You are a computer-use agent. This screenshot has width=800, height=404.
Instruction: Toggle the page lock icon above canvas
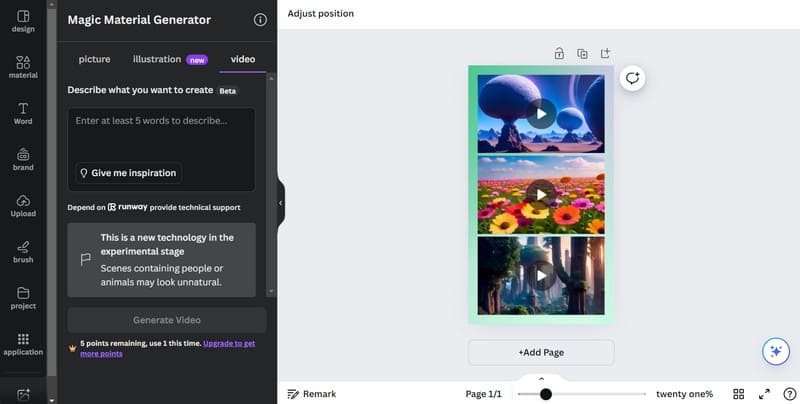point(558,53)
